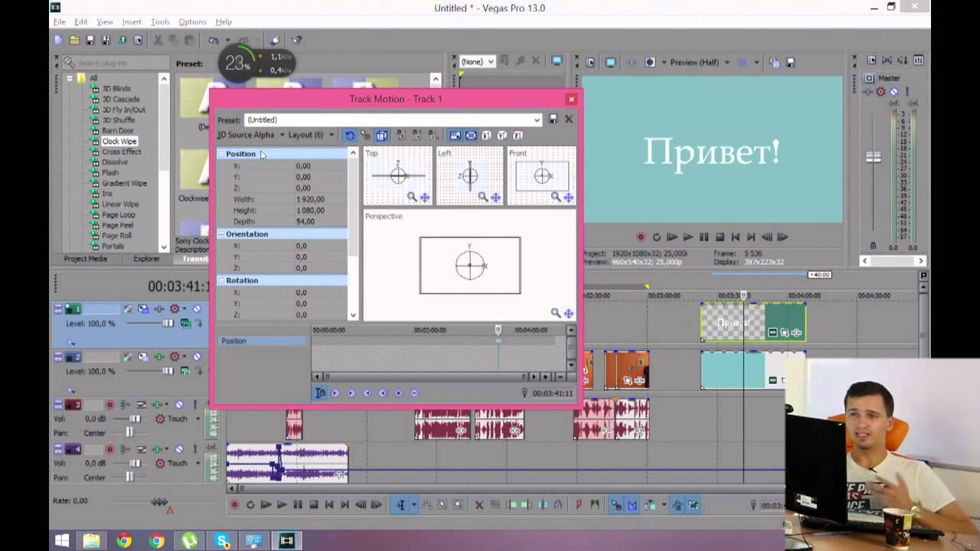Viewport: 980px width, 551px height.
Task: Play the video preview
Action: point(688,237)
